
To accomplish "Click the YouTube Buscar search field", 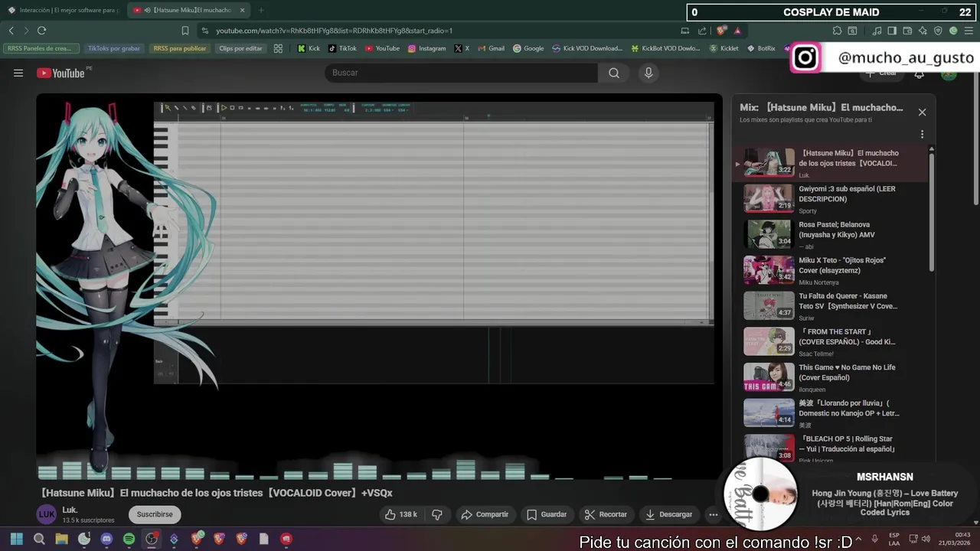I will 462,73.
